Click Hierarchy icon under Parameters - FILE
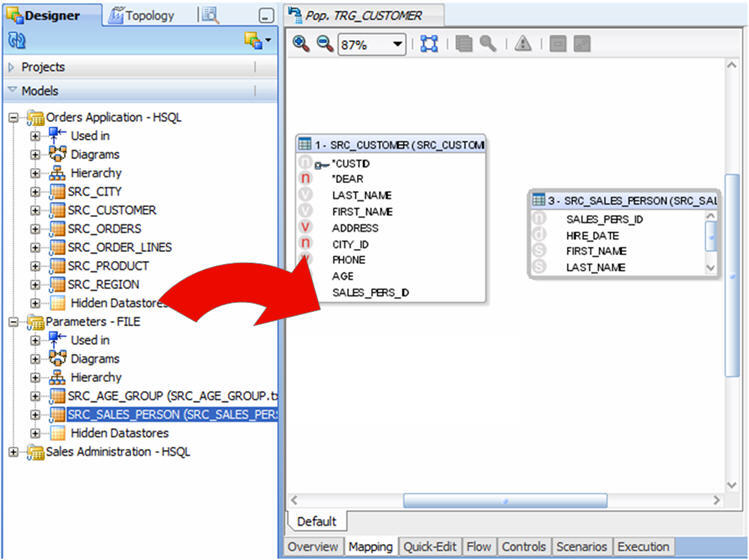 click(x=57, y=377)
